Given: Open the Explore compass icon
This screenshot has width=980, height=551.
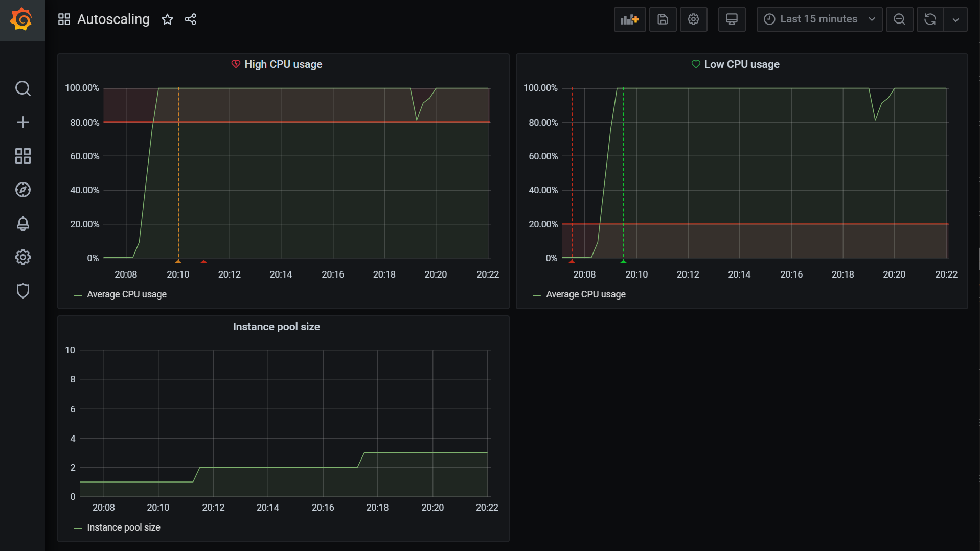Looking at the screenshot, I should (22, 190).
